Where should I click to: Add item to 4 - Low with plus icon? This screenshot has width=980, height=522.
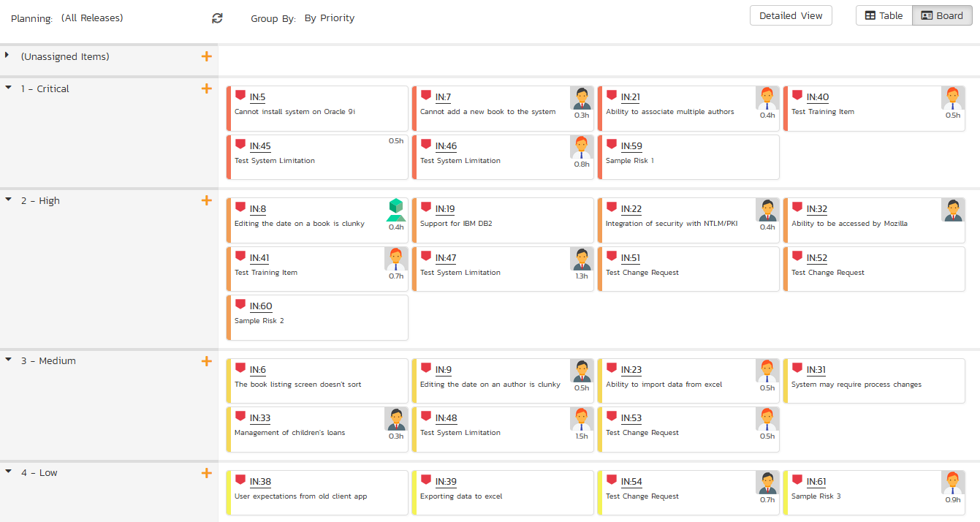tap(207, 473)
